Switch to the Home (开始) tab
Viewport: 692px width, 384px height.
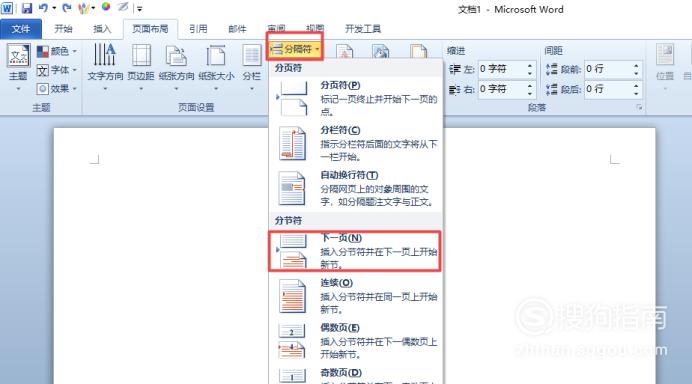click(x=63, y=29)
